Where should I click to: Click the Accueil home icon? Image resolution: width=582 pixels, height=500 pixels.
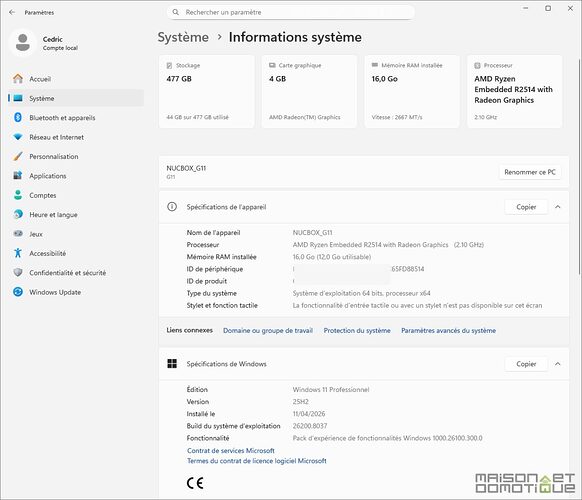(x=18, y=79)
